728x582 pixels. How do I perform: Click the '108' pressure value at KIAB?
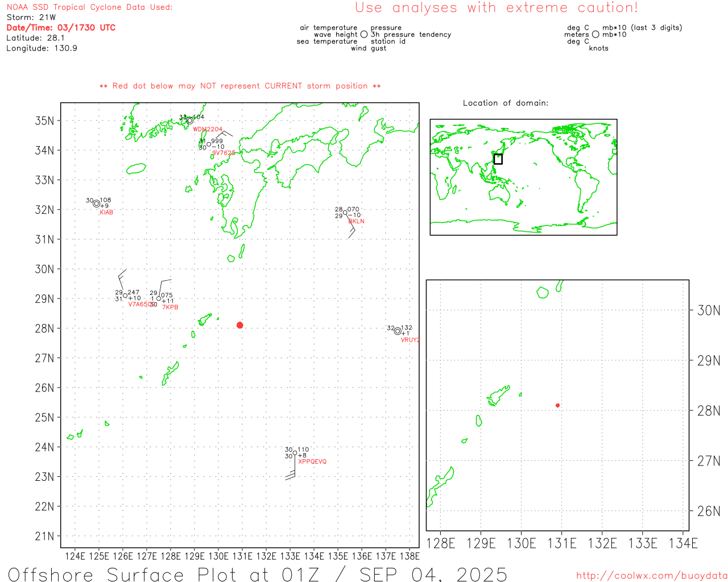106,200
